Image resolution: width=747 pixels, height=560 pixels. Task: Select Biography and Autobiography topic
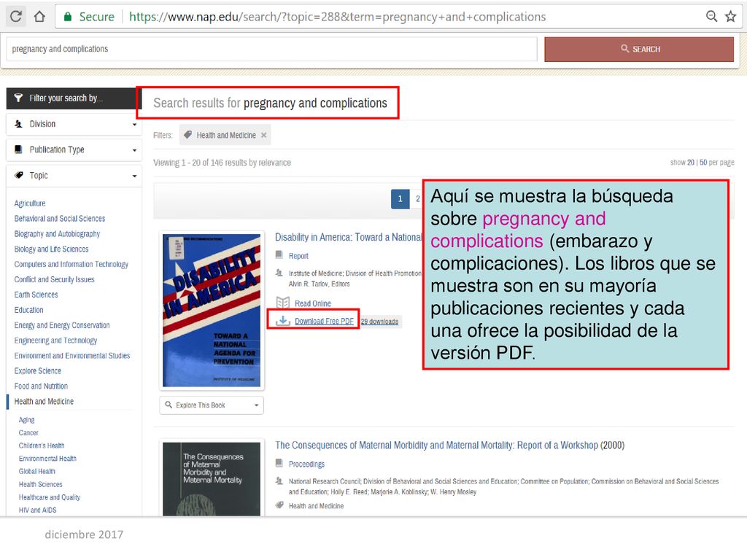(57, 234)
